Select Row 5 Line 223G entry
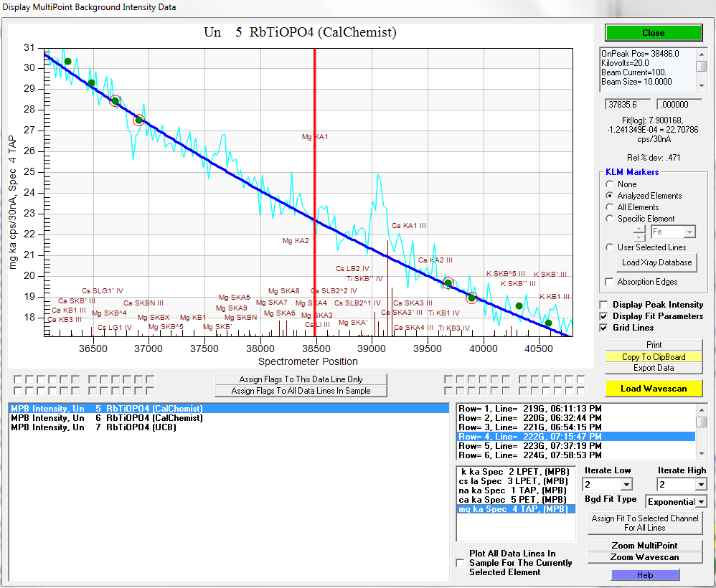The width and height of the screenshot is (716, 588). pos(531,445)
